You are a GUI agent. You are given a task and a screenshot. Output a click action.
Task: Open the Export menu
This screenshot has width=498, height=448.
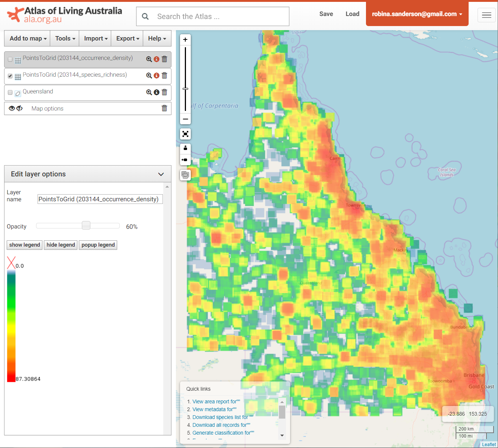tap(127, 38)
